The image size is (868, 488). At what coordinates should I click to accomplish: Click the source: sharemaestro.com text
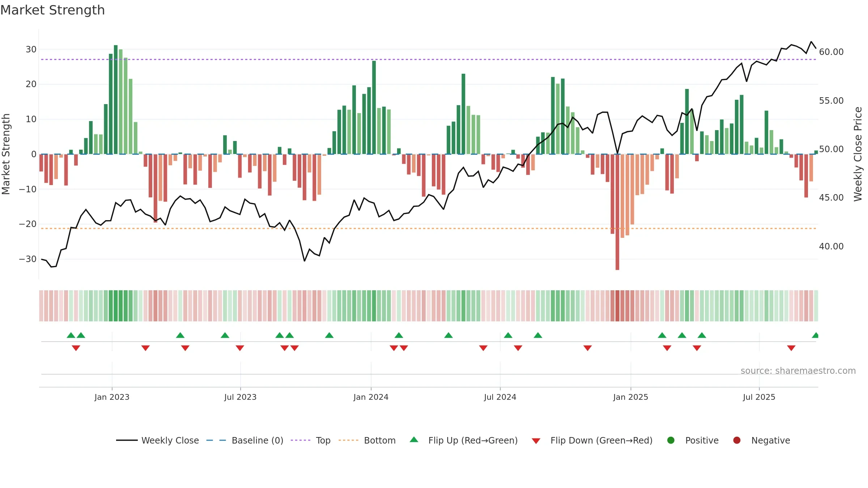(798, 371)
